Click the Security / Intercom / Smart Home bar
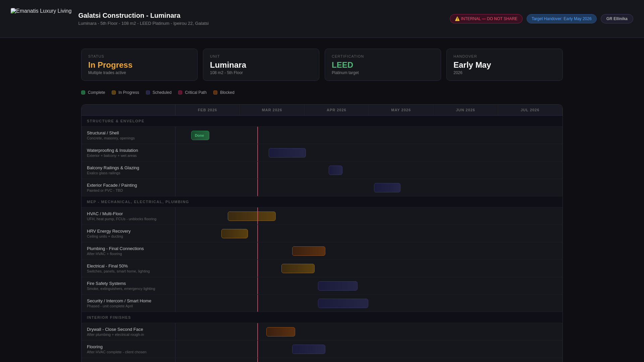Viewport: 644px width, 362px height. tap(343, 303)
